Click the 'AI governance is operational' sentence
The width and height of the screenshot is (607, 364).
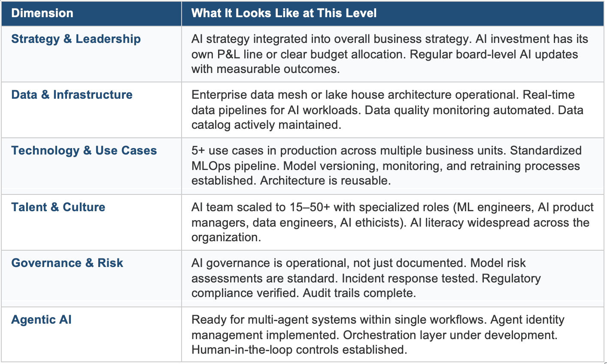pyautogui.click(x=327, y=263)
